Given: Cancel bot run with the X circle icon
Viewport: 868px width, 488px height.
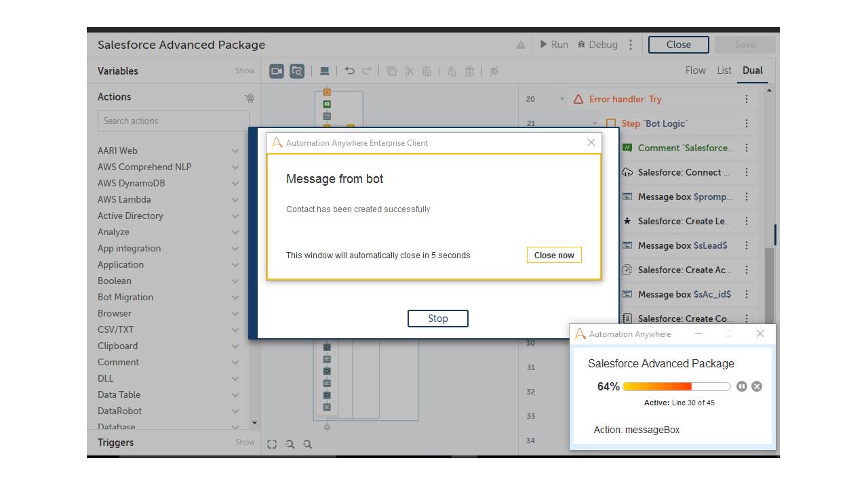Looking at the screenshot, I should [x=757, y=386].
